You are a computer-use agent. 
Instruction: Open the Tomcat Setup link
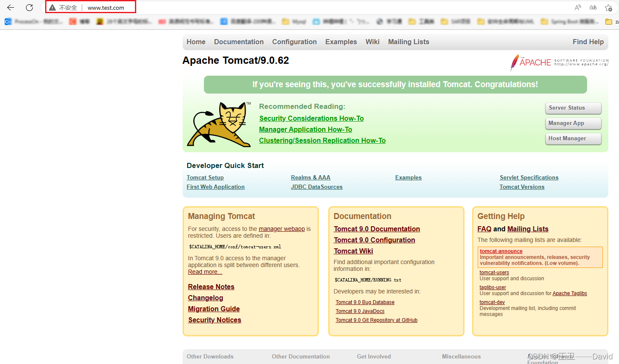tap(205, 177)
